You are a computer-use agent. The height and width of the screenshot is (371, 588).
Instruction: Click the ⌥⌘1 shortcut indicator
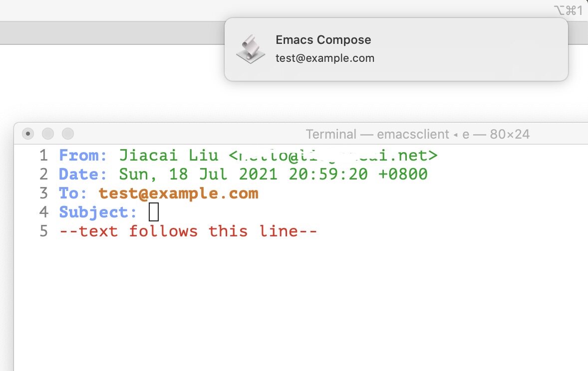[x=568, y=10]
